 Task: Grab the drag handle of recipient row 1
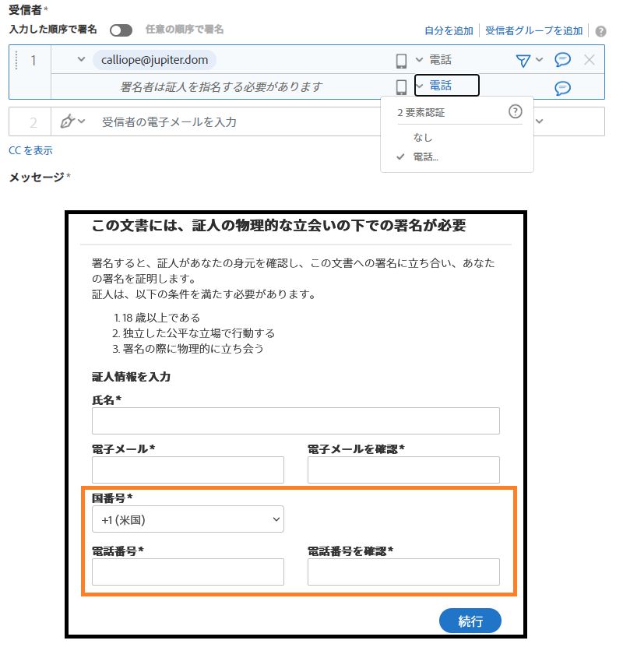click(x=16, y=60)
